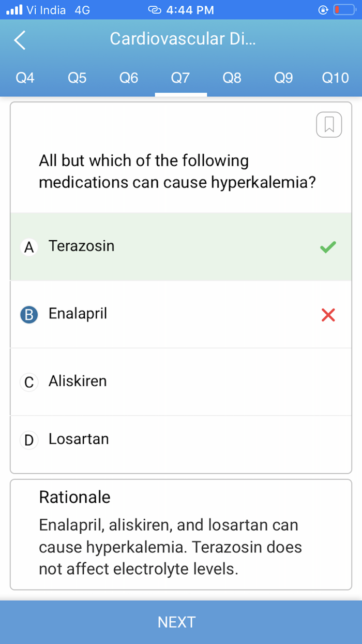Image resolution: width=362 pixels, height=644 pixels.
Task: Switch to question Q4
Action: [x=25, y=78]
